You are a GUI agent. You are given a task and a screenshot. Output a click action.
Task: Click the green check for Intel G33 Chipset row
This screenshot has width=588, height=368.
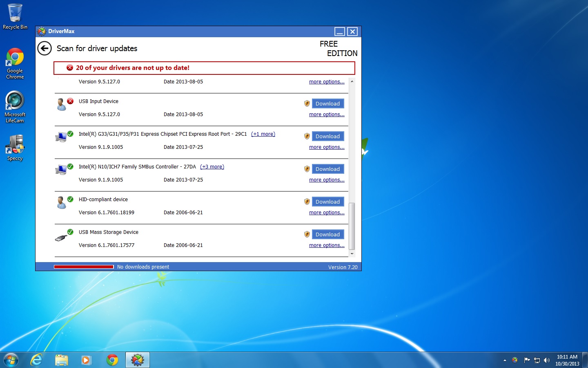[70, 134]
